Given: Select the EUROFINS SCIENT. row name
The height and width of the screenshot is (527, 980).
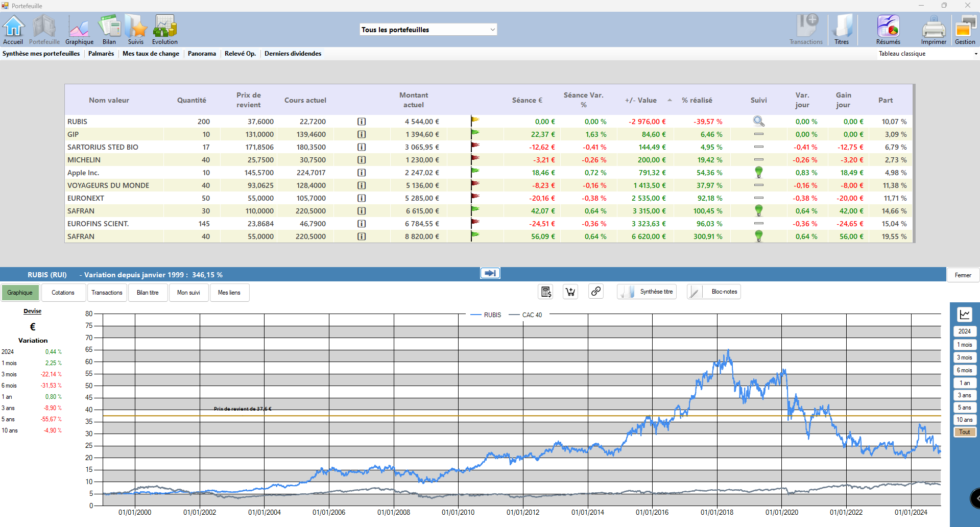Looking at the screenshot, I should click(98, 224).
